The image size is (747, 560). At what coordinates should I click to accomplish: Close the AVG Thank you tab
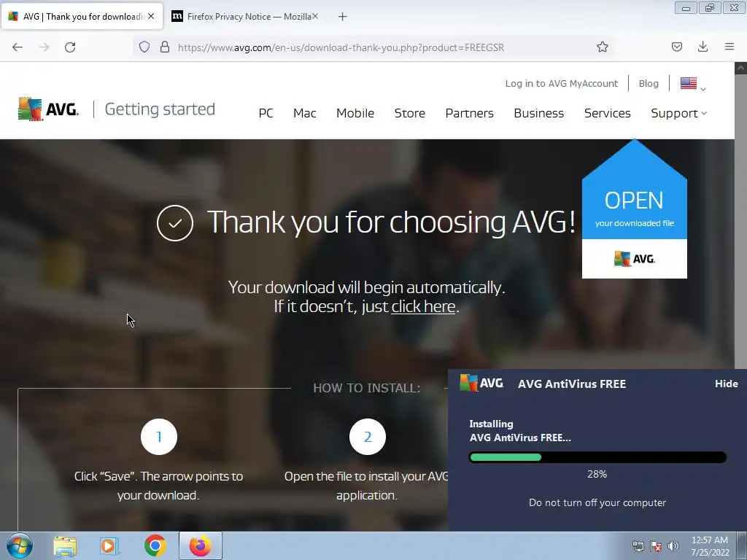(x=151, y=16)
